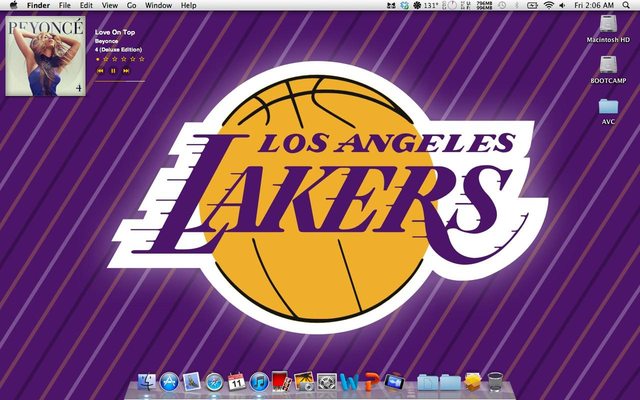
Task: Open Spotlight search magnifier
Action: tap(626, 5)
